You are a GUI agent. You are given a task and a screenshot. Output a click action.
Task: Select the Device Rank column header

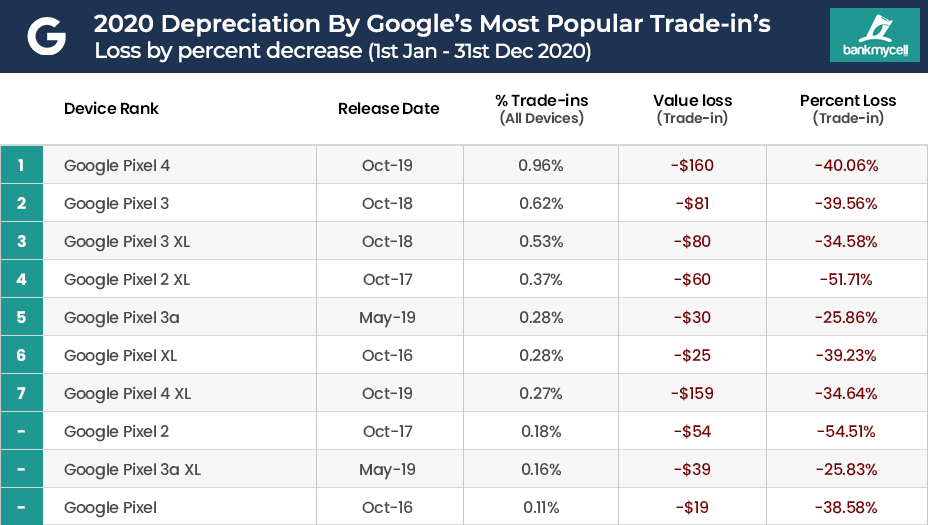[x=111, y=109]
